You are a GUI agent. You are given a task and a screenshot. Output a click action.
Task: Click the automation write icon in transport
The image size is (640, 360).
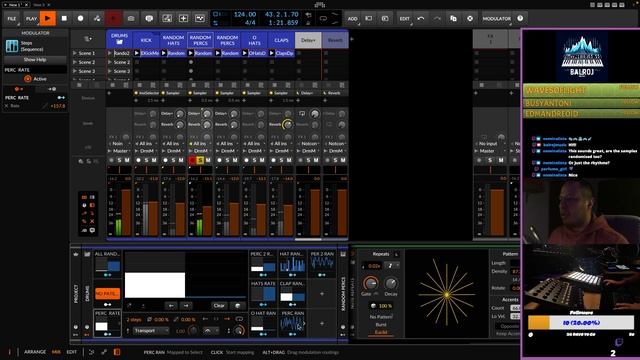pos(97,18)
